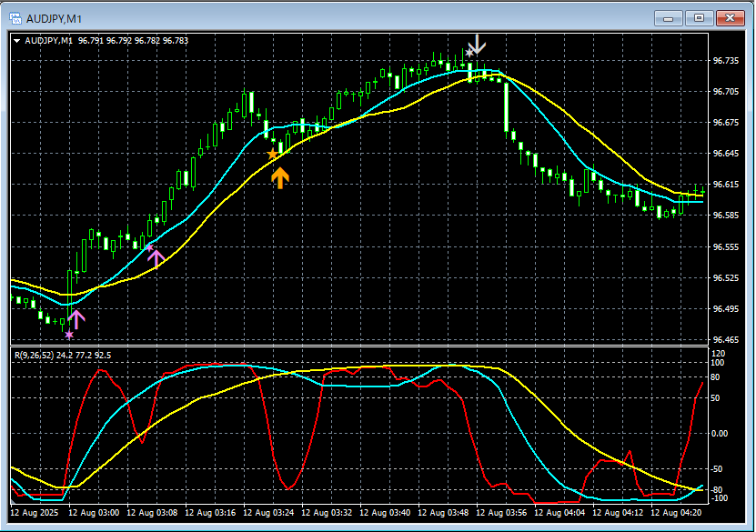Click the gray star near the price peak

point(469,53)
